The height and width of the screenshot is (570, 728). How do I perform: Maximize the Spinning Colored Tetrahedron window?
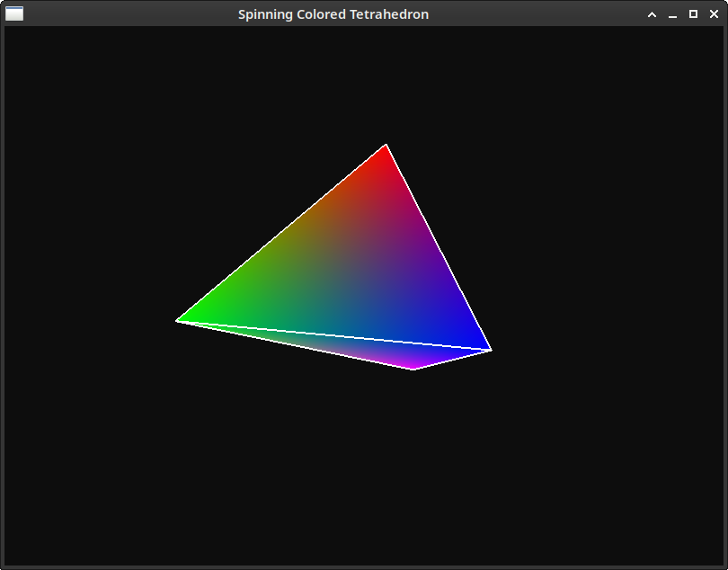pos(693,14)
